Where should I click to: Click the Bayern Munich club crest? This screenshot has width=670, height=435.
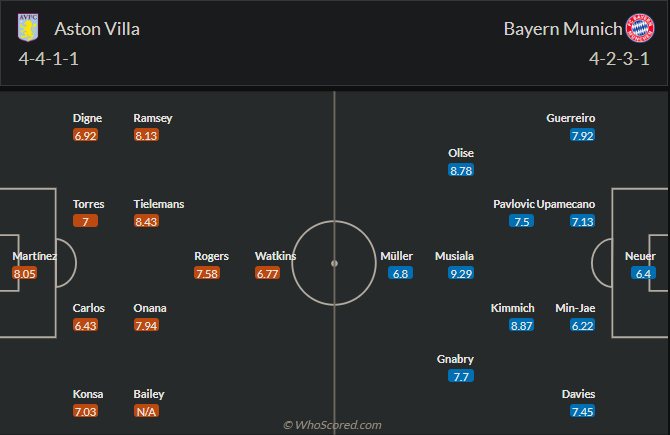640,28
